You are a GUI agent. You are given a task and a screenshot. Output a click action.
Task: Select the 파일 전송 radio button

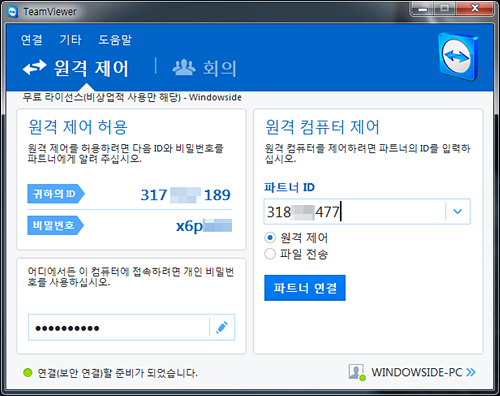tap(270, 254)
